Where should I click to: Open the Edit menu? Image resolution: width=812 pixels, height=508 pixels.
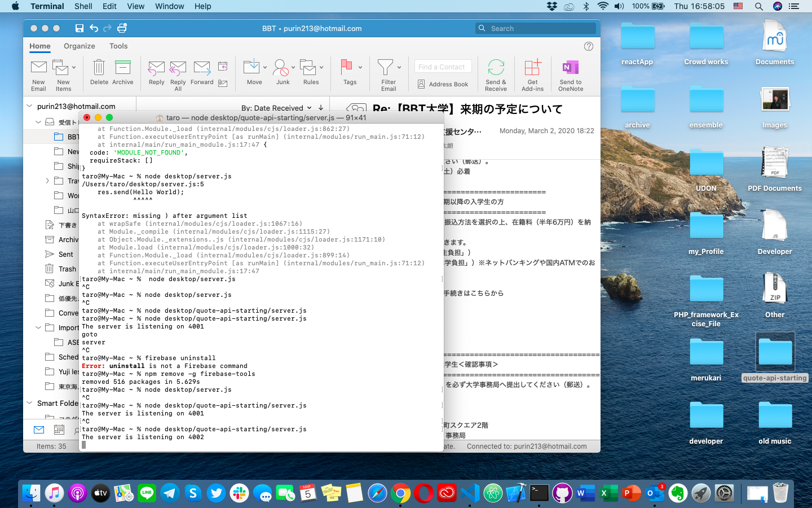(x=109, y=6)
